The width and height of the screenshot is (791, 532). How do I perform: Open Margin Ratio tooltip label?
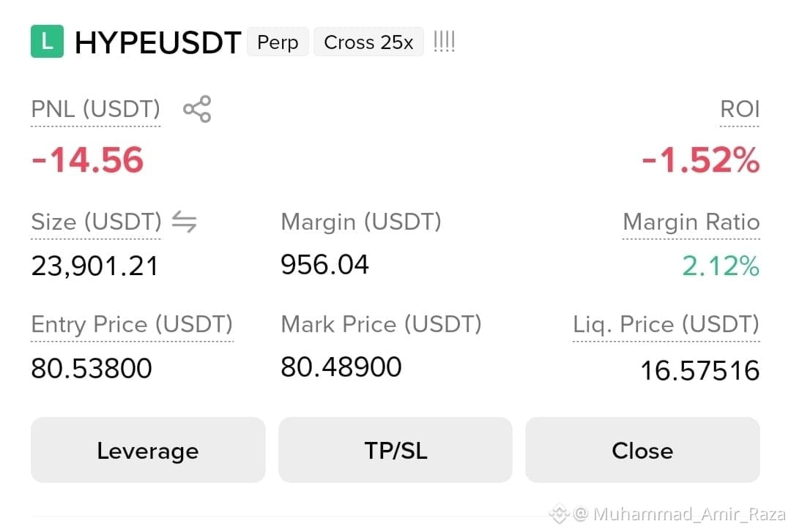click(x=691, y=222)
